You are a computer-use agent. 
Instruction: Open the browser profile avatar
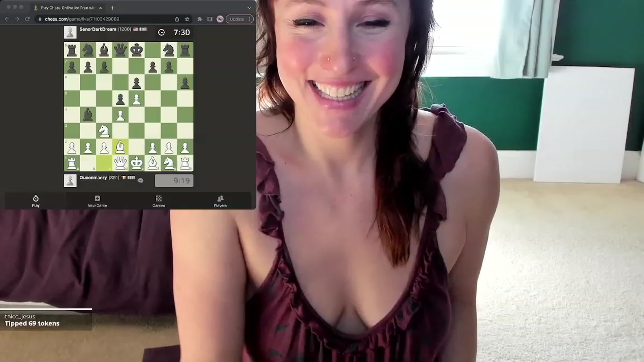click(220, 19)
